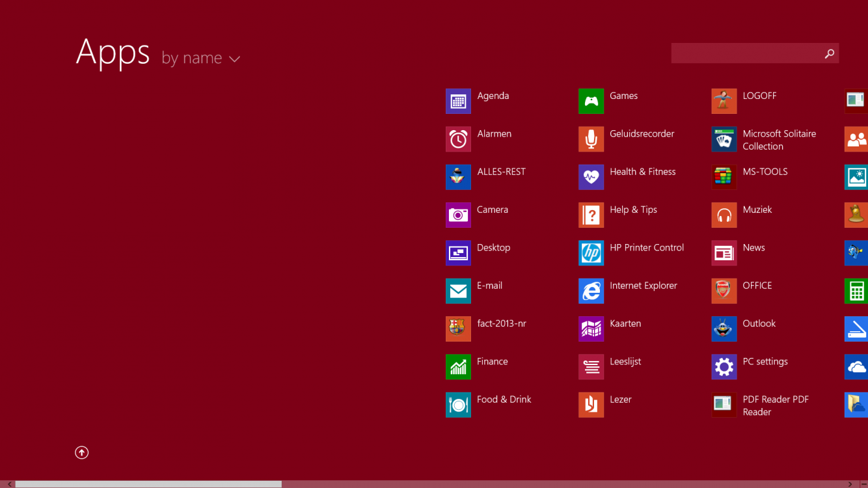Select the "Microsoft Solitaire Collection" label
Screen dimensions: 868x488
(780, 140)
